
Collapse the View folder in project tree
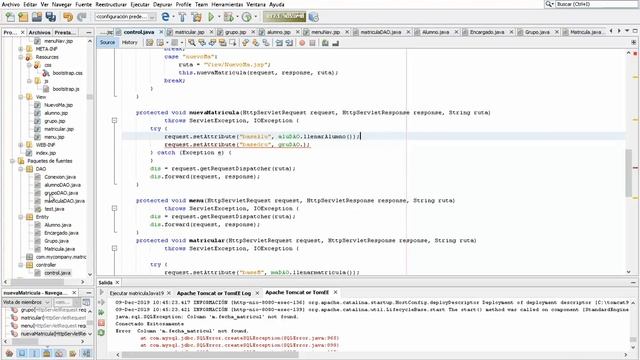[x=21, y=97]
